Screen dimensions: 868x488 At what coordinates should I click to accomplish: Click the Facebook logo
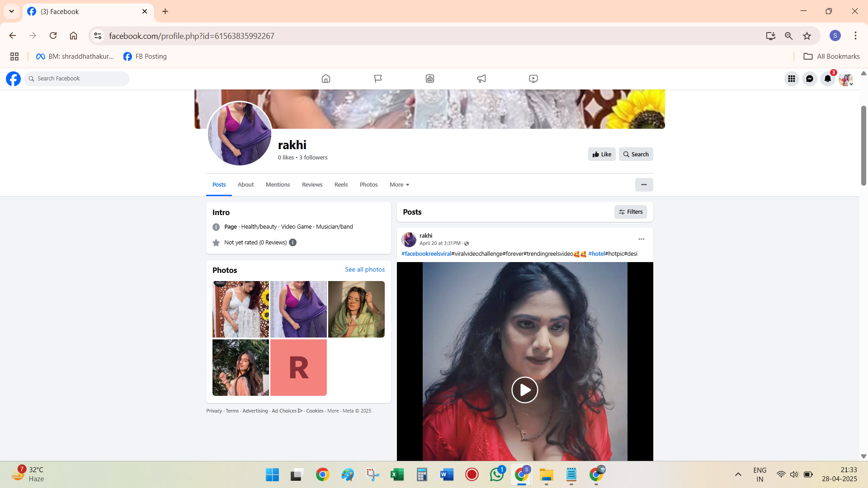13,79
